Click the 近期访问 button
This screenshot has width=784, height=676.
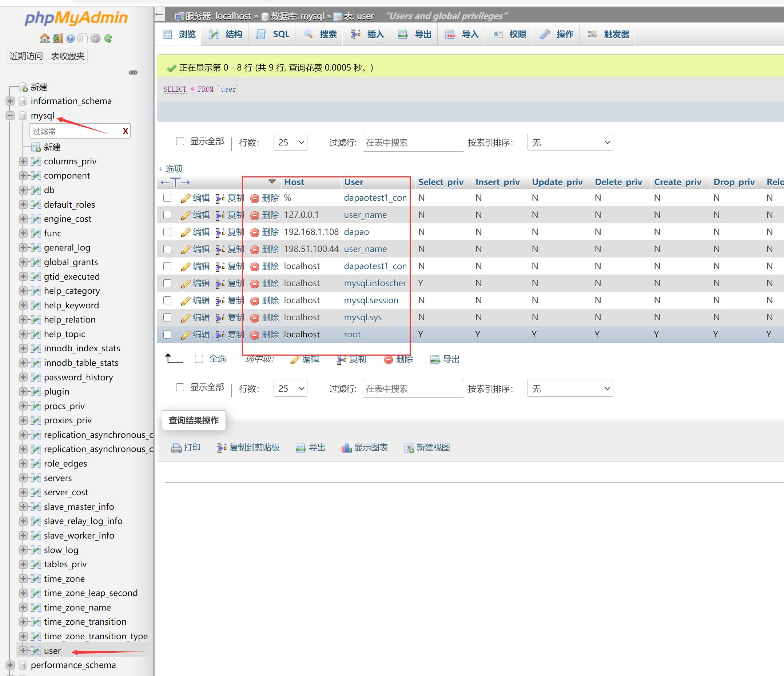26,56
